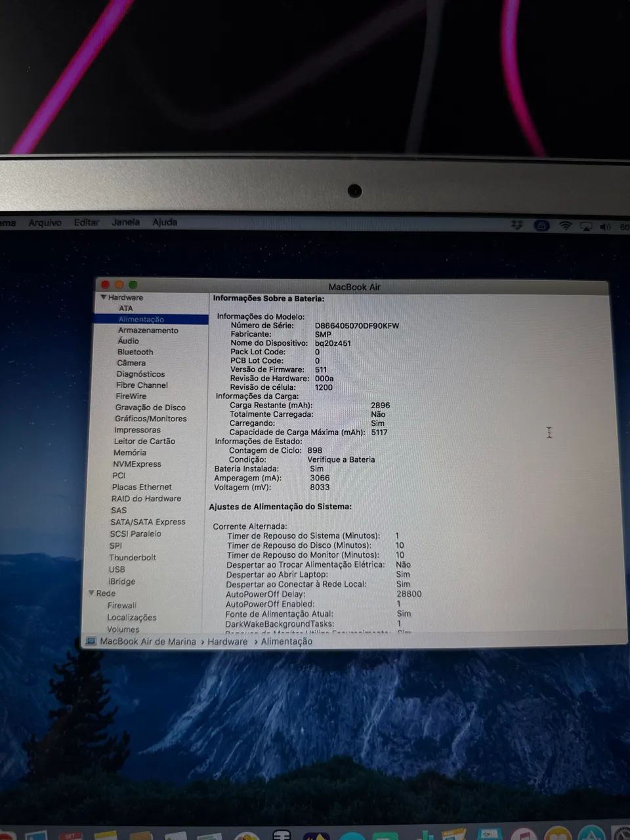This screenshot has width=630, height=840.
Task: Open Impressoras in the sidebar
Action: [x=137, y=430]
